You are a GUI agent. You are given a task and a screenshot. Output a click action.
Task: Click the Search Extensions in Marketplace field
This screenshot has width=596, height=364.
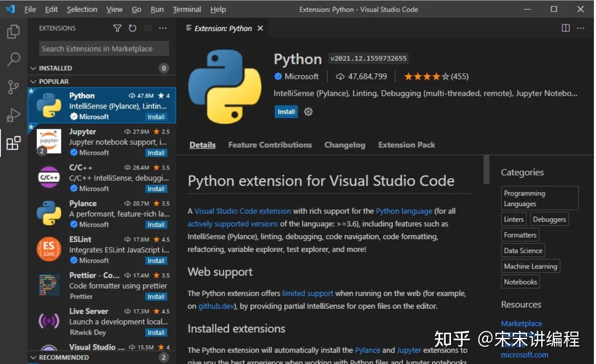[103, 49]
